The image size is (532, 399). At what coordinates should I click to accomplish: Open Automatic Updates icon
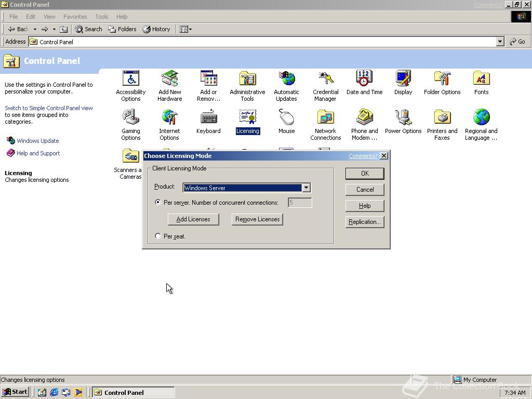tap(286, 86)
